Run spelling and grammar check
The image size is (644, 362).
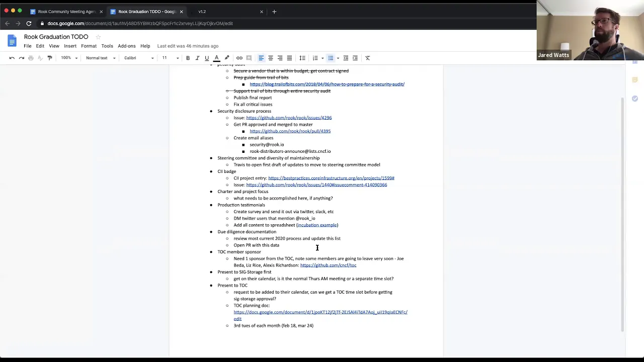(x=40, y=58)
